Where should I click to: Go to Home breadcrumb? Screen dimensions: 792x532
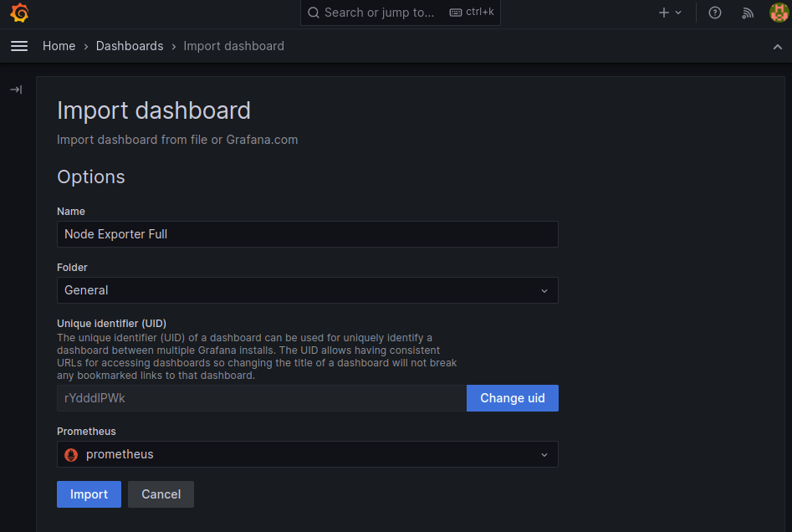59,46
